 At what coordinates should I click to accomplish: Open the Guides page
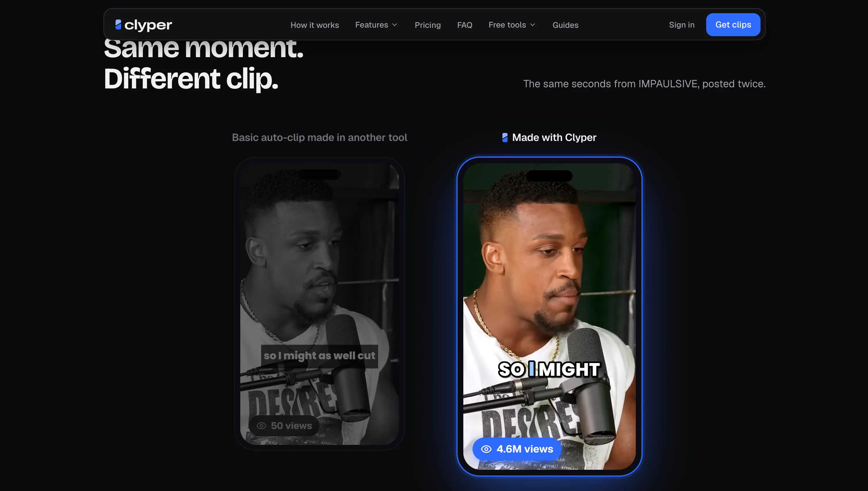click(565, 25)
